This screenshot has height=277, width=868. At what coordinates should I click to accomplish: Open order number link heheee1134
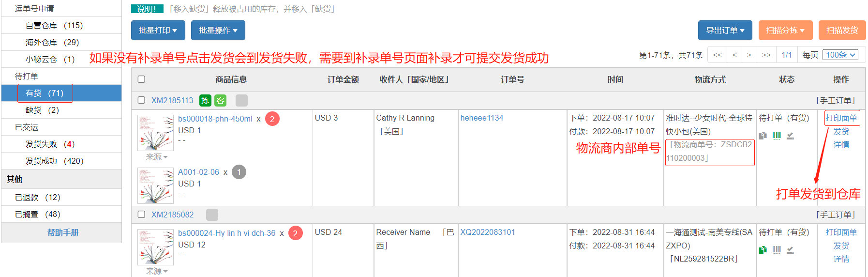pos(482,118)
